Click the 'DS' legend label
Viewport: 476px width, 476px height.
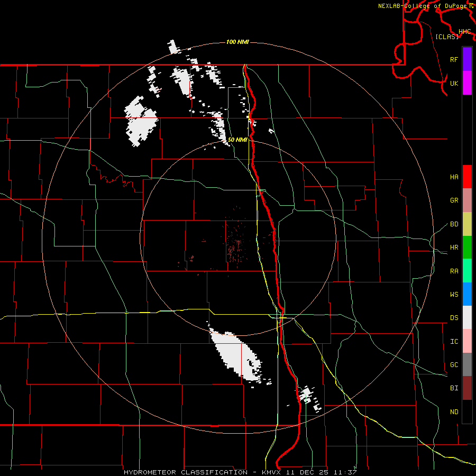454,318
